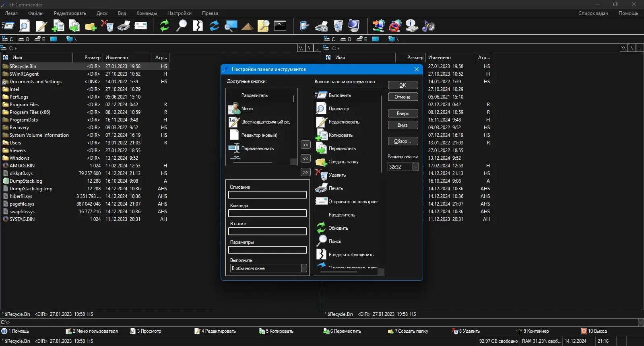Select Создать папку in toolbar buttons list

coord(343,162)
